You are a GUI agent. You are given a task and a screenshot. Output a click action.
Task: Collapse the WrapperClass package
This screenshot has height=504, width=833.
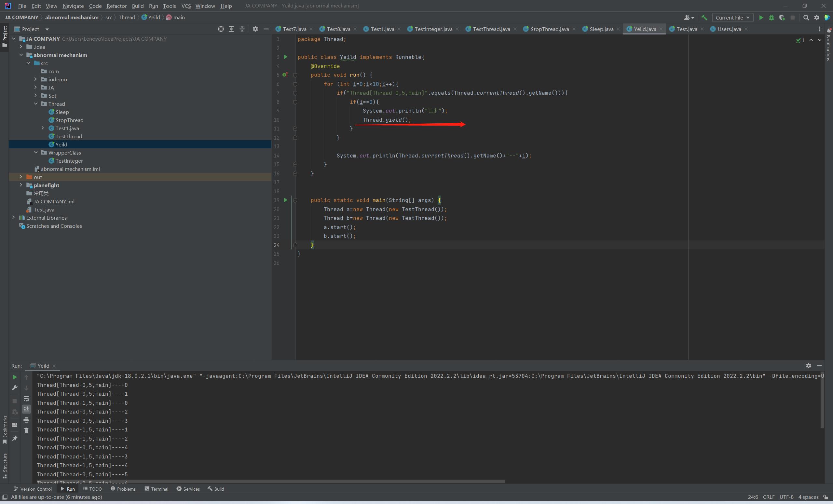36,153
